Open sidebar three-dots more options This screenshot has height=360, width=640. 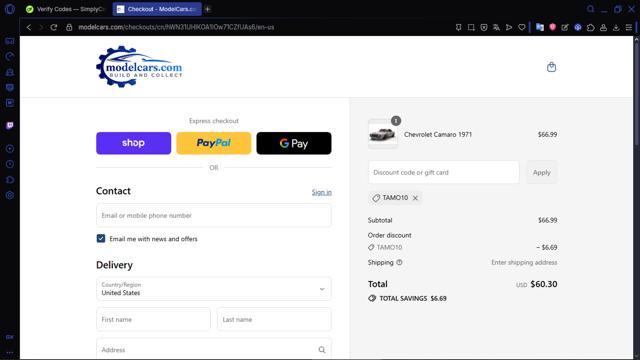[10, 353]
